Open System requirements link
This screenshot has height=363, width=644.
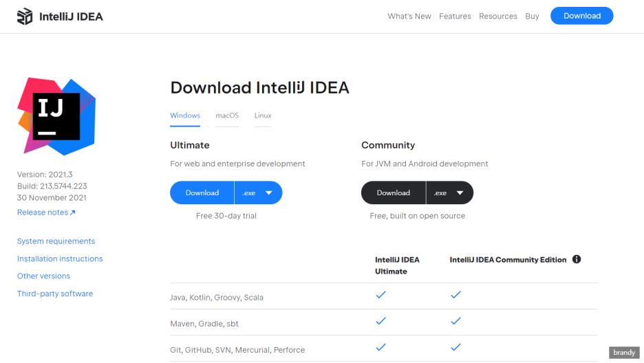coord(56,241)
